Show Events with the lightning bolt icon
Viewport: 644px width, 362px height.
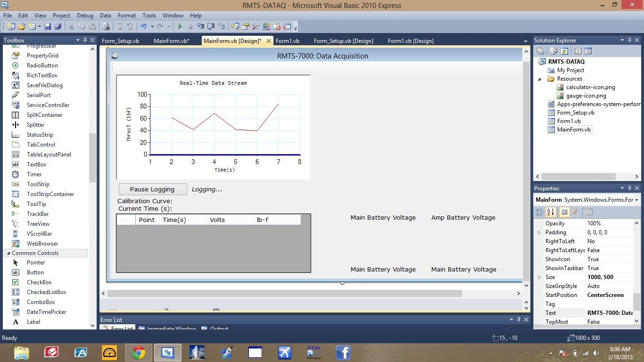(x=575, y=212)
